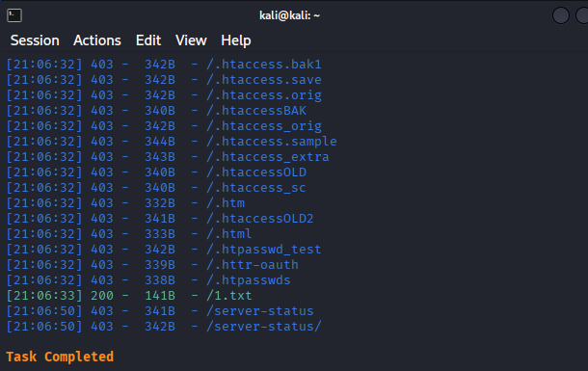Click the [21:06:33] timestamp

(44, 296)
